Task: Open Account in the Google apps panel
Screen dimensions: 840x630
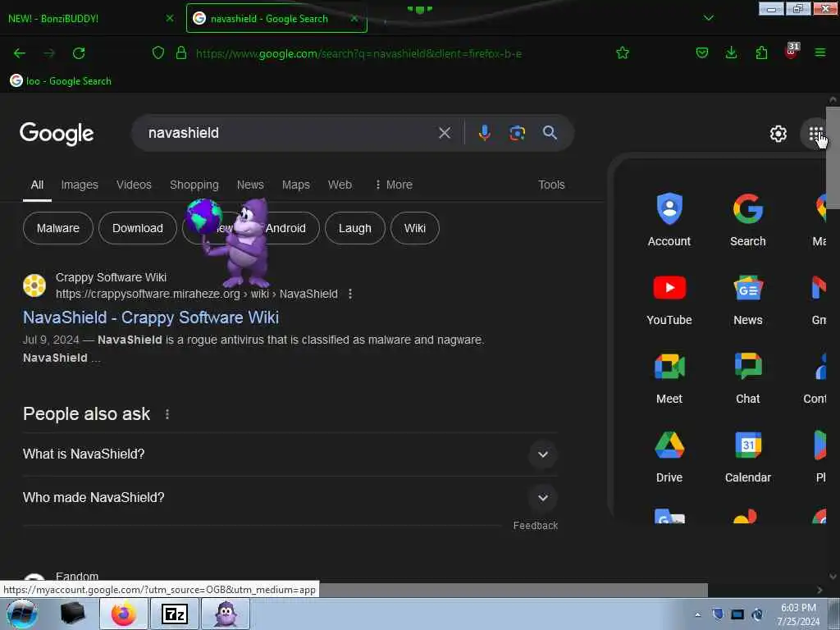Action: coord(669,220)
